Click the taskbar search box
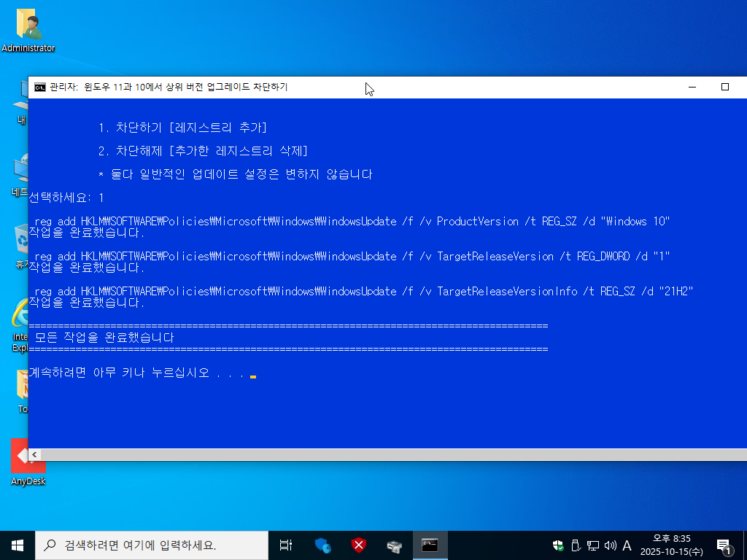Viewport: 747px width, 560px height. [x=152, y=545]
